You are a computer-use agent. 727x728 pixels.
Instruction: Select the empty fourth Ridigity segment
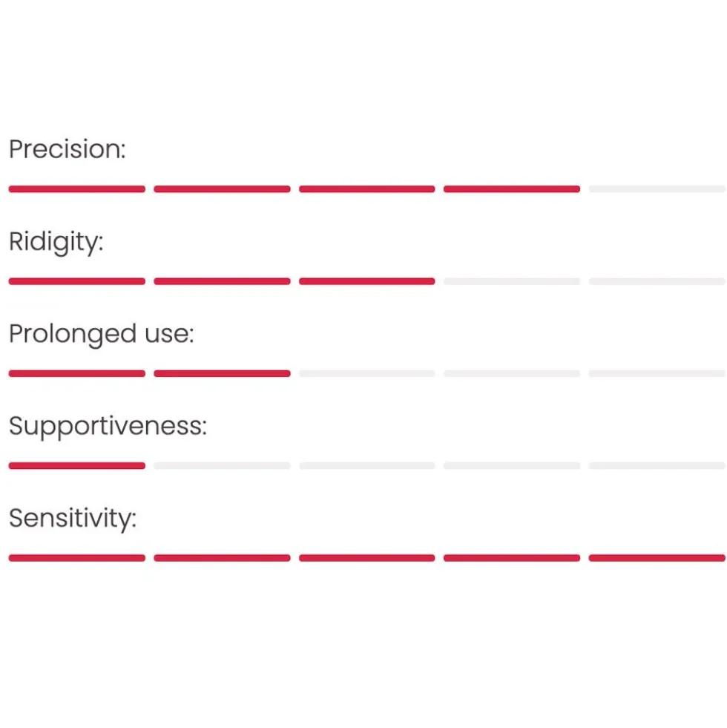click(x=512, y=281)
